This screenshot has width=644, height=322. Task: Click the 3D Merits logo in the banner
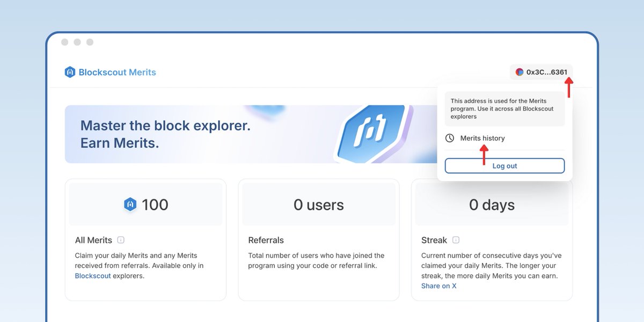click(373, 133)
